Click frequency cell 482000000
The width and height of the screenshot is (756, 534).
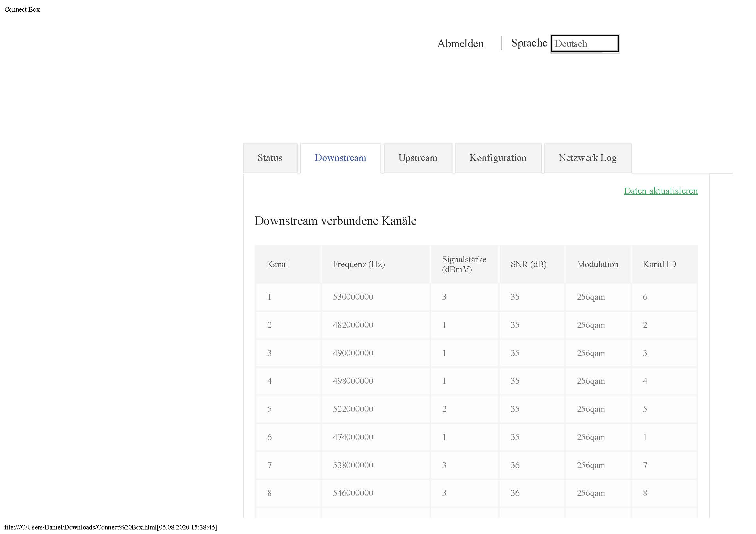pyautogui.click(x=353, y=325)
